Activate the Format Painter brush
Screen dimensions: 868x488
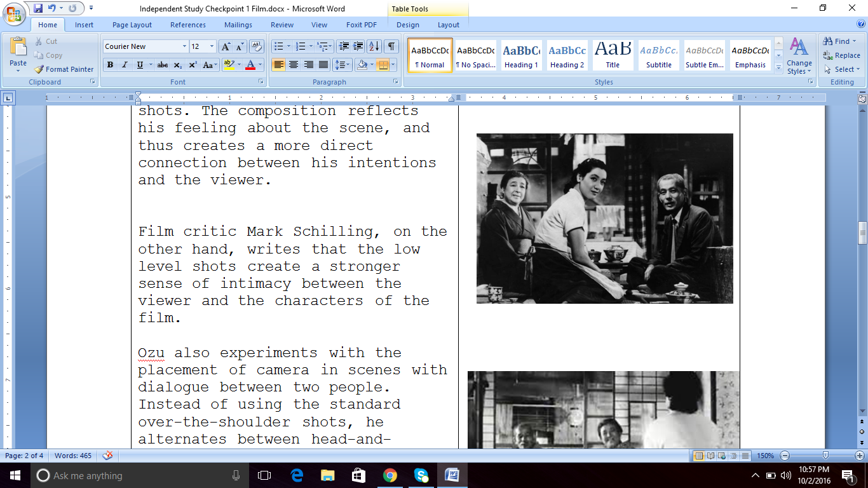[x=64, y=69]
